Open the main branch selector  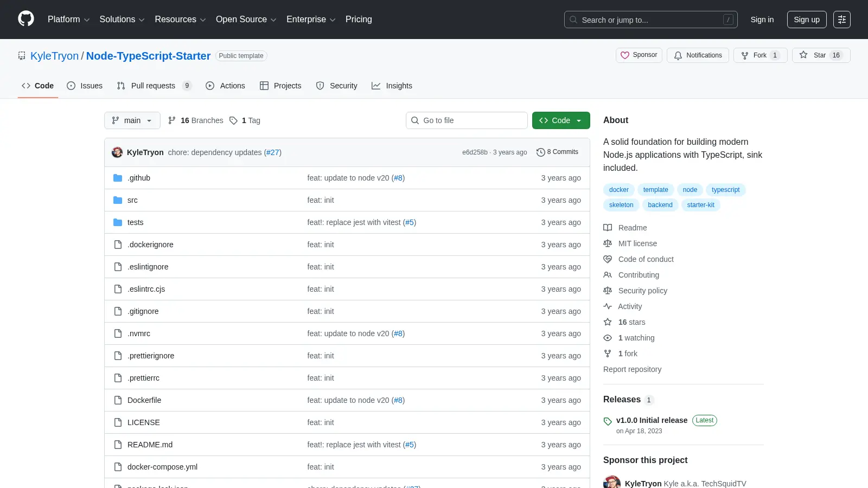pos(132,120)
